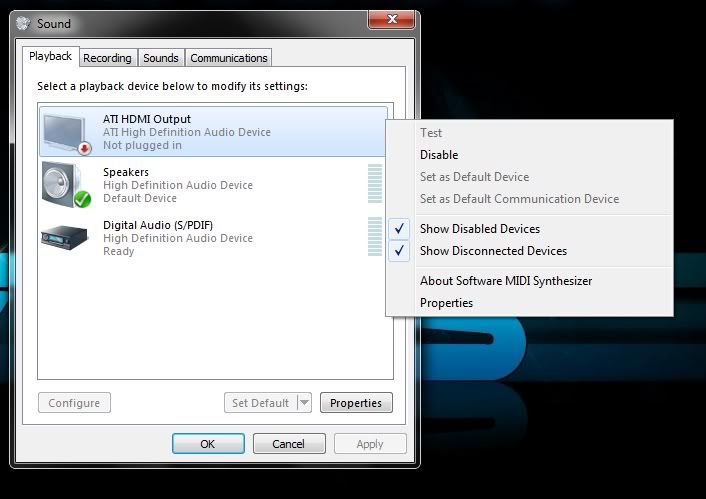The height and width of the screenshot is (499, 706).
Task: Choose Disable from the context menu
Action: click(439, 155)
